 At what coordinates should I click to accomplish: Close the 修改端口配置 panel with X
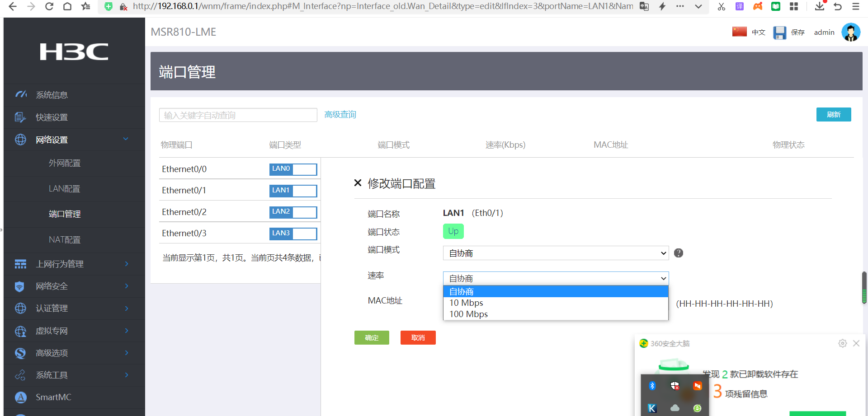coord(358,183)
